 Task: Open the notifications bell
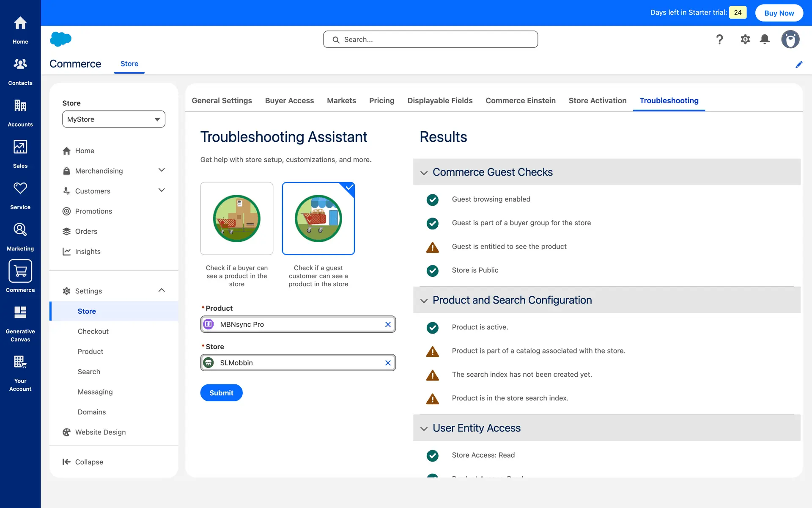(764, 39)
